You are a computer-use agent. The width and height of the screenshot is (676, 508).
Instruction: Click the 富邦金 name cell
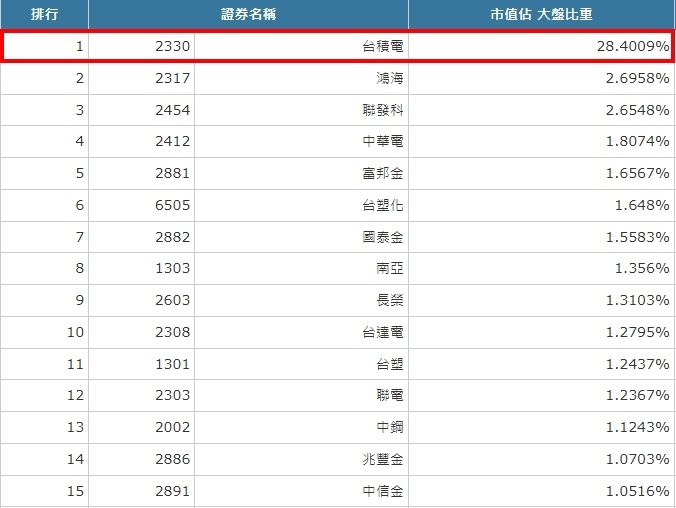tap(383, 173)
